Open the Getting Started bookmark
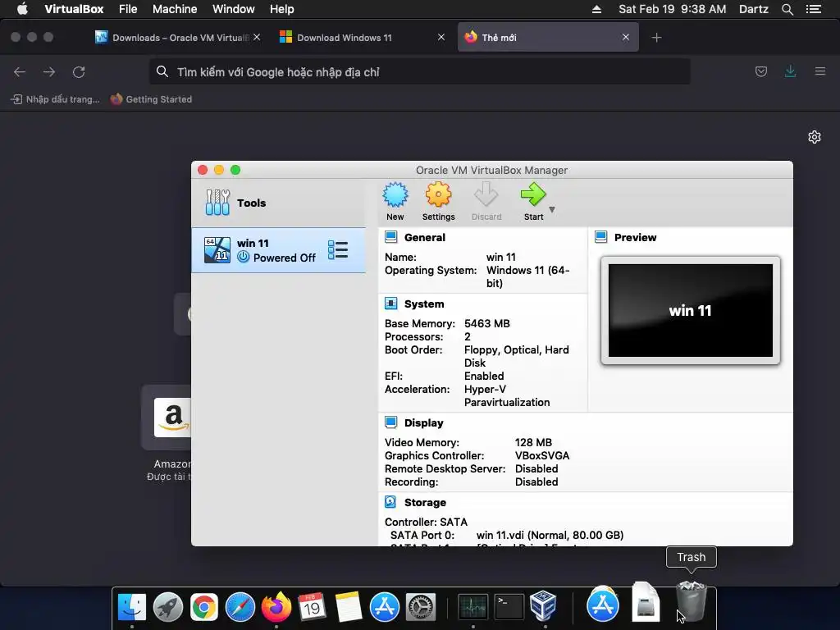The width and height of the screenshot is (840, 630). point(151,99)
